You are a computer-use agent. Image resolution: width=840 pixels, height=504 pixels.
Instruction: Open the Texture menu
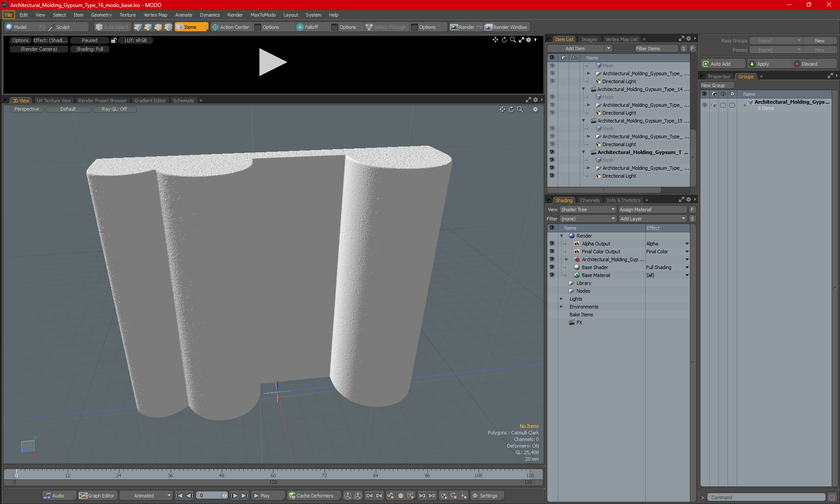(127, 15)
